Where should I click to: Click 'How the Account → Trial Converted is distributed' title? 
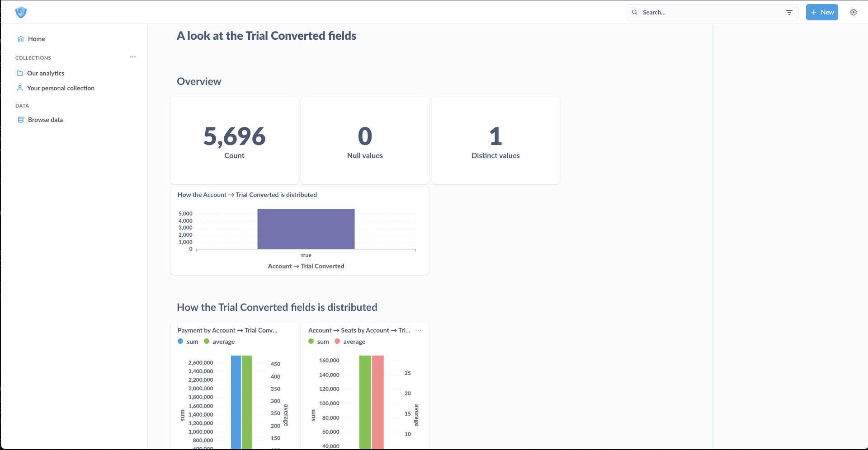tap(247, 195)
